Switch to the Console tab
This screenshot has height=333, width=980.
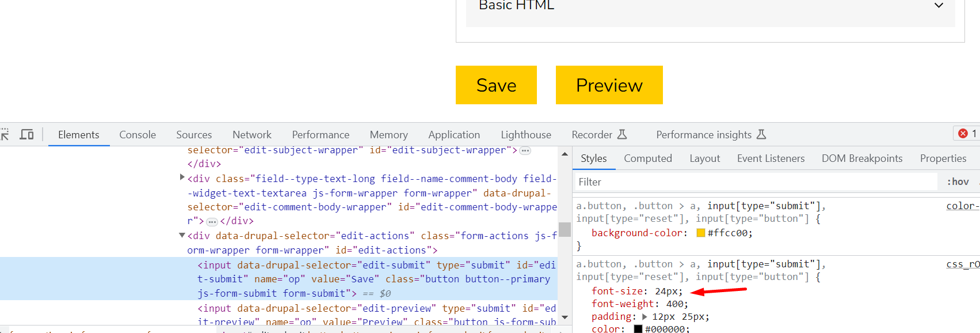(138, 135)
